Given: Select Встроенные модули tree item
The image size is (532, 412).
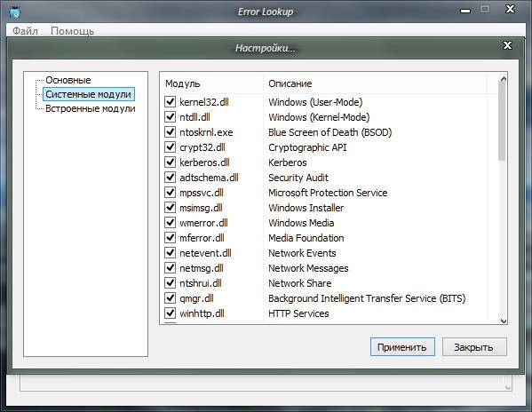Looking at the screenshot, I should pyautogui.click(x=91, y=108).
